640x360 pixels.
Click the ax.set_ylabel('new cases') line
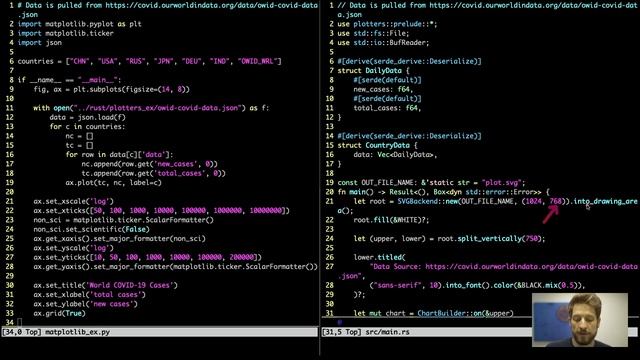coord(85,304)
